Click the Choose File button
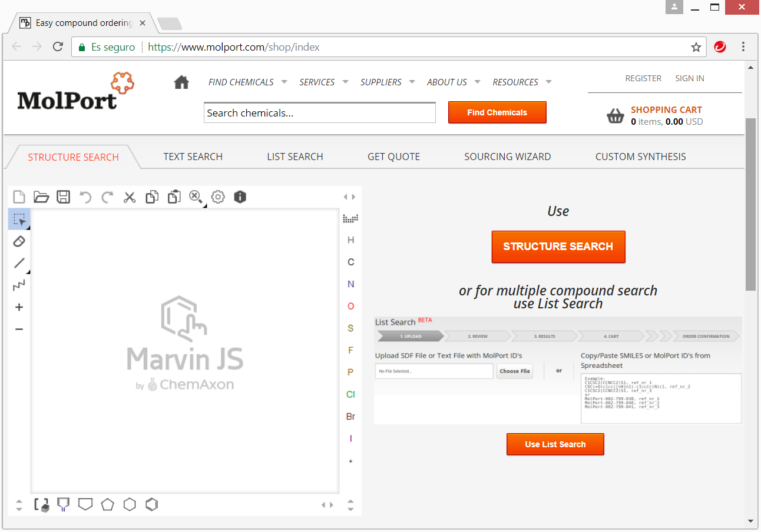Image resolution: width=761 pixels, height=532 pixels. pos(515,371)
